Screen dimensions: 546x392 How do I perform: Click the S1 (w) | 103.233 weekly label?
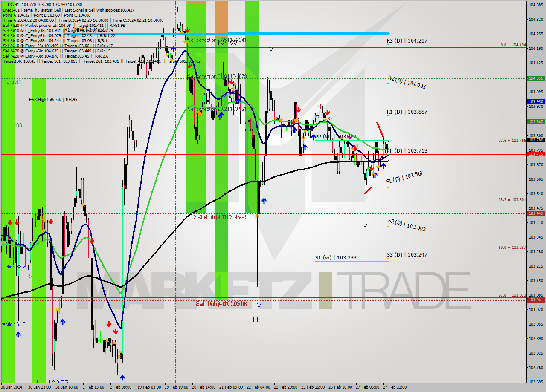click(x=336, y=258)
